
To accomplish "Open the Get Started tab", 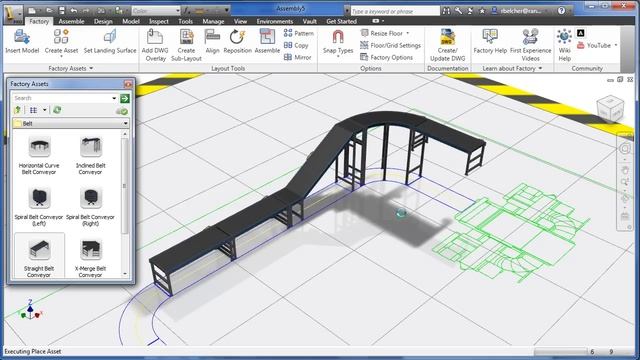I will 342,21.
